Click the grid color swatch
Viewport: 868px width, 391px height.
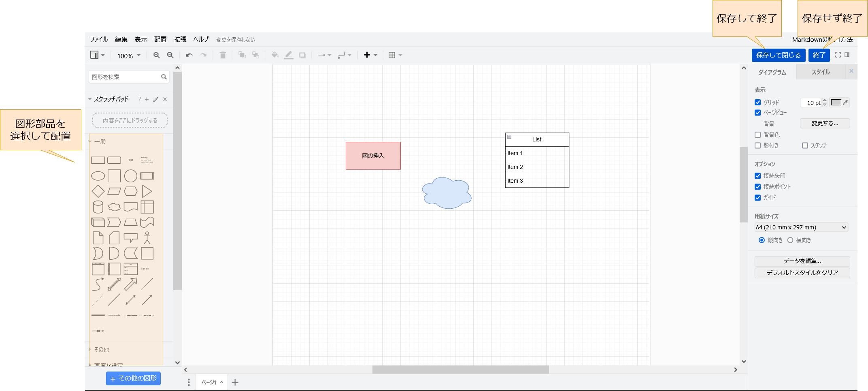pos(836,103)
